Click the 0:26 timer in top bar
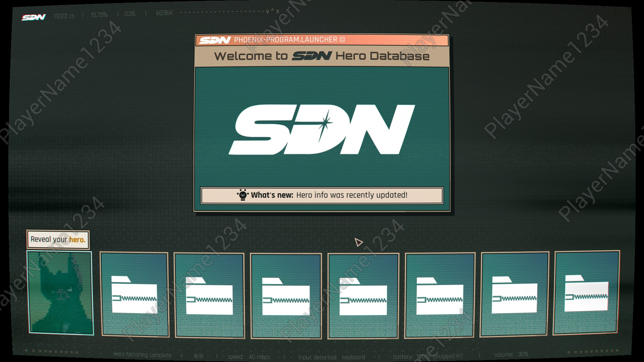The height and width of the screenshot is (362, 644). [x=130, y=14]
